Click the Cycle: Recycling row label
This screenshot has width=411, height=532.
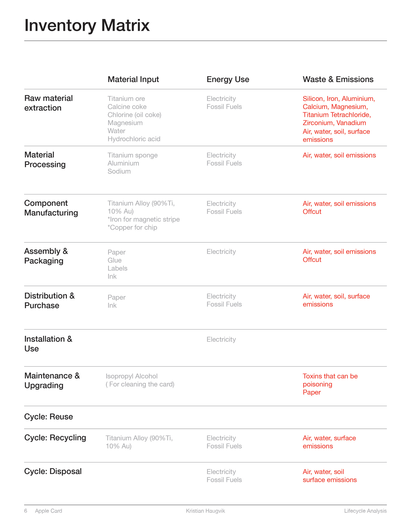pos(55,438)
